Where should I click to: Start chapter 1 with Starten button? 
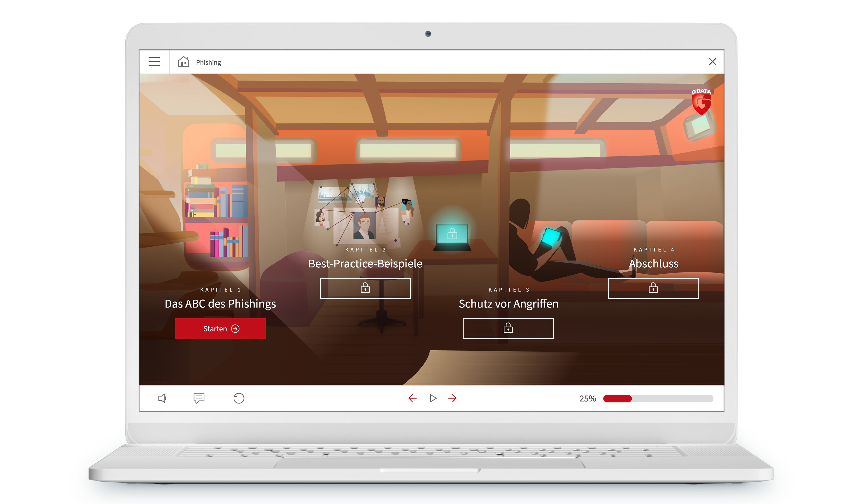click(x=220, y=328)
